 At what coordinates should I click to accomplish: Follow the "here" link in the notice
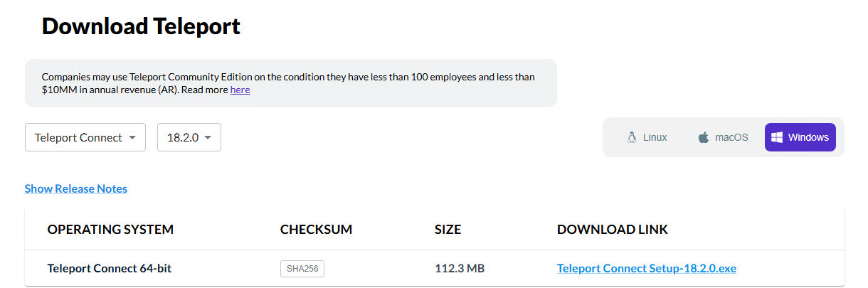(x=240, y=90)
